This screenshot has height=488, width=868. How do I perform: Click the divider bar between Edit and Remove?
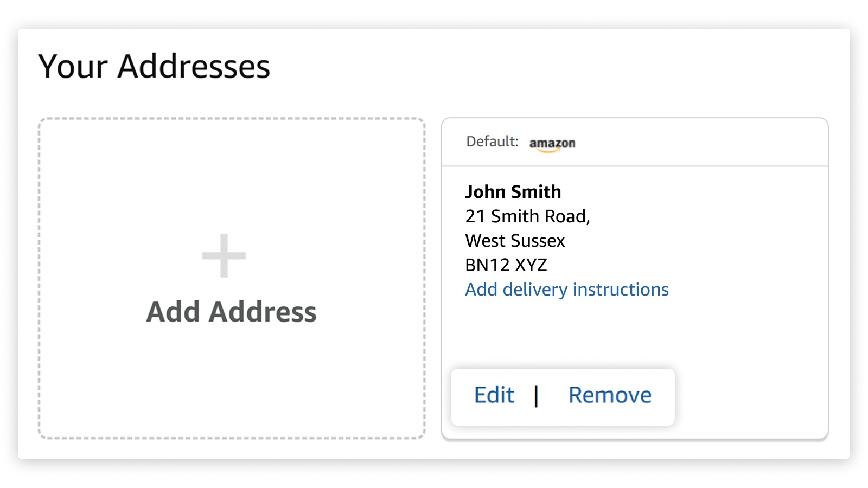point(536,396)
